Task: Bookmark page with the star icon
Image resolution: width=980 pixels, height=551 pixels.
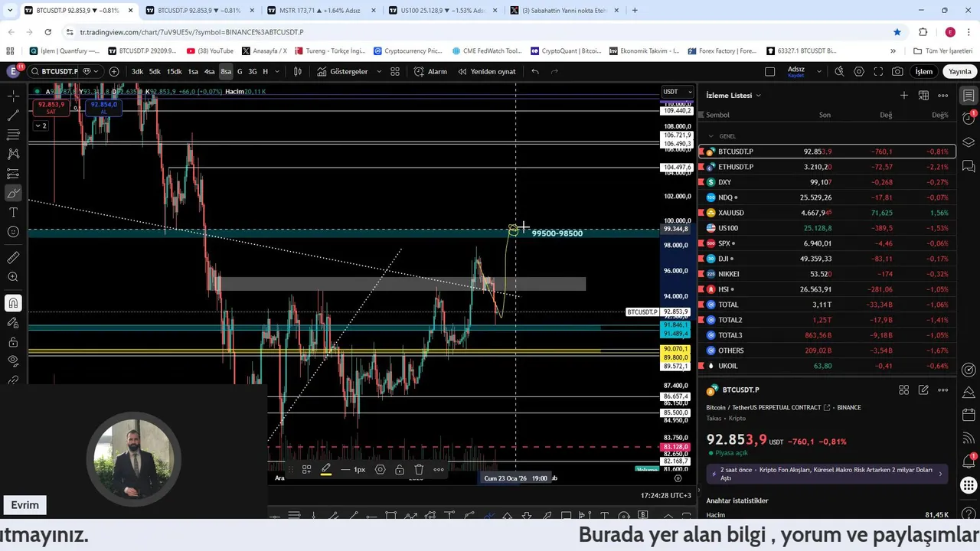Action: tap(897, 32)
